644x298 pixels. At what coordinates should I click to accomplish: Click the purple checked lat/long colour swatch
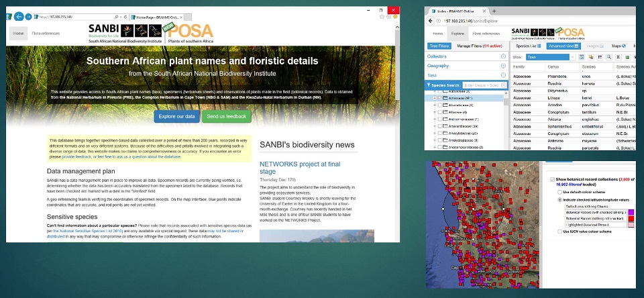point(631,213)
